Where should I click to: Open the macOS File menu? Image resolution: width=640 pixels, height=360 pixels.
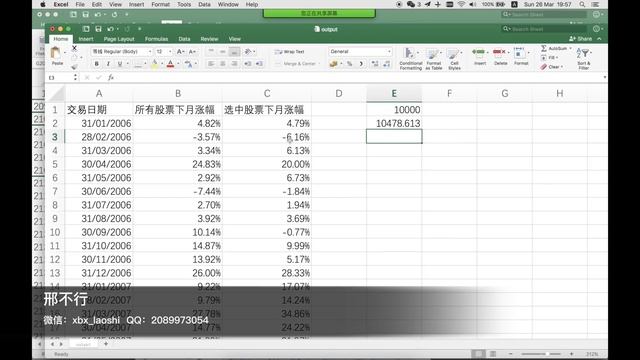pyautogui.click(x=80, y=4)
